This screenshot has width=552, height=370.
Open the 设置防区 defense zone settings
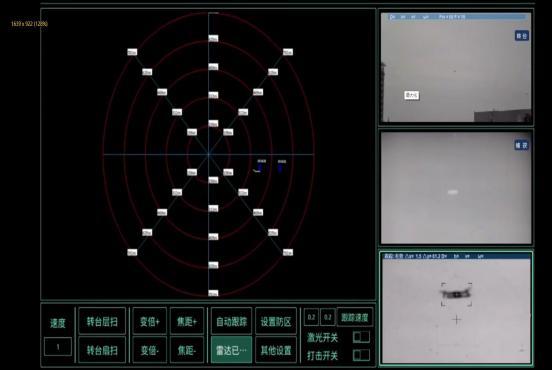click(276, 321)
